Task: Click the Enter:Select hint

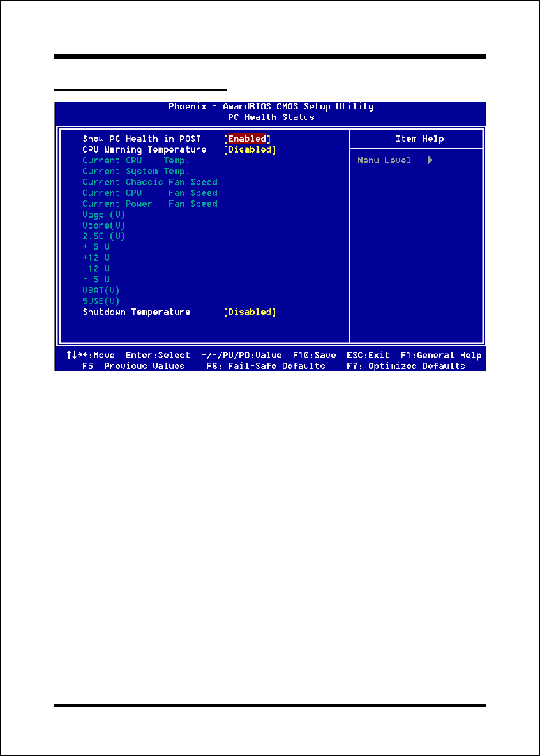Action: [x=158, y=356]
